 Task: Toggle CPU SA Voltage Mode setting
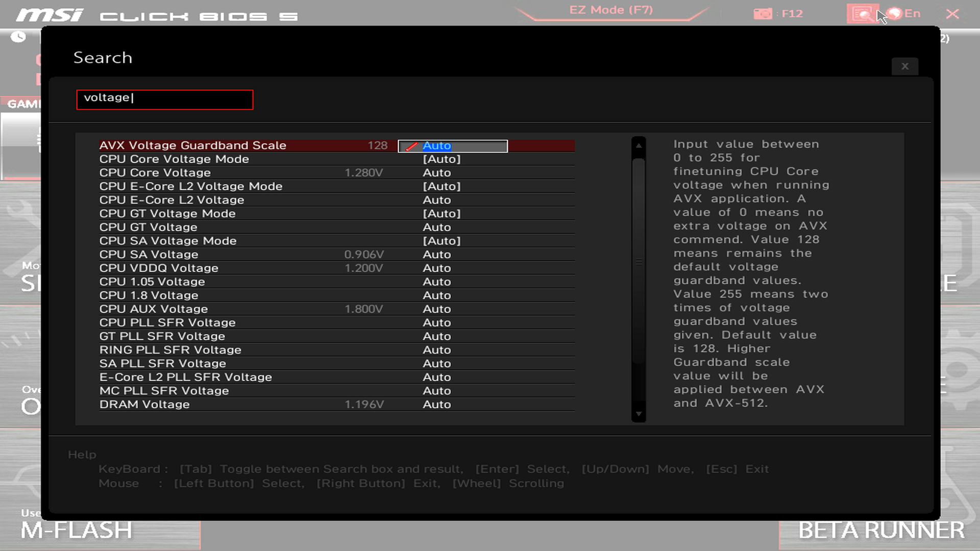pos(442,240)
